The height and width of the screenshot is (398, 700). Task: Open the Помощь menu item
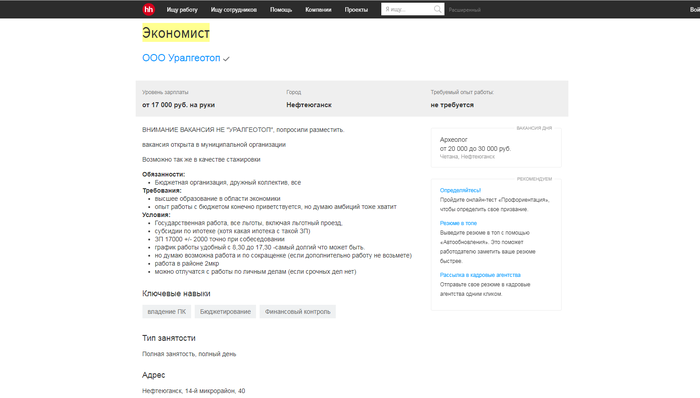(x=281, y=10)
